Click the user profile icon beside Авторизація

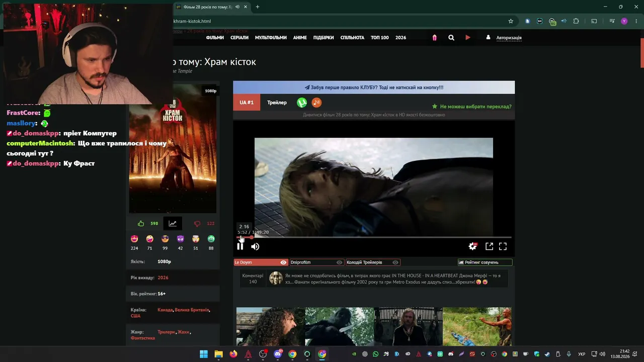coord(488,38)
